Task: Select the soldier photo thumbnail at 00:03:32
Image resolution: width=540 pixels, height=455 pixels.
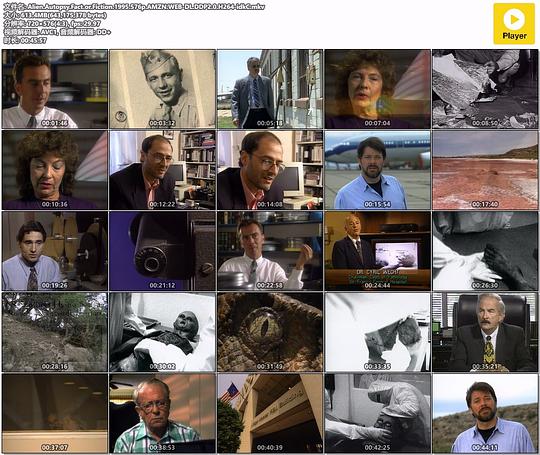Action: click(162, 89)
